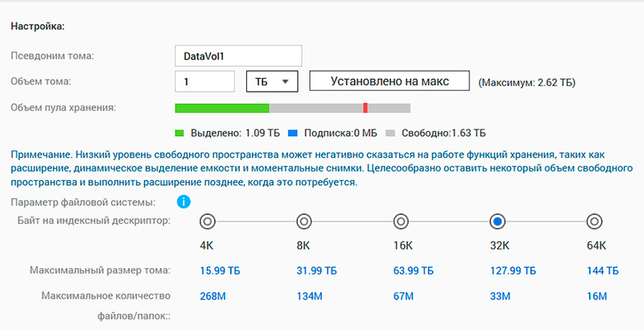Click the file system parameter info icon
The image size is (644, 330).
tap(184, 201)
